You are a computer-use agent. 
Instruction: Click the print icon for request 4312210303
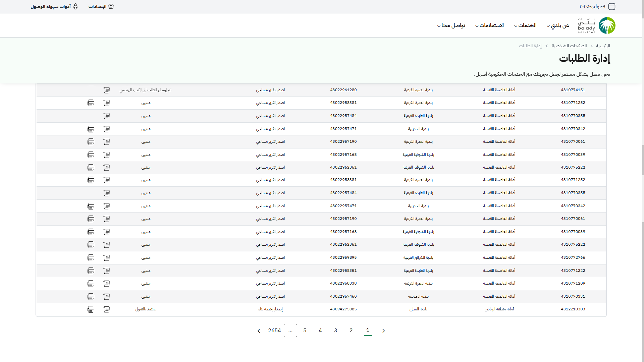pyautogui.click(x=91, y=309)
